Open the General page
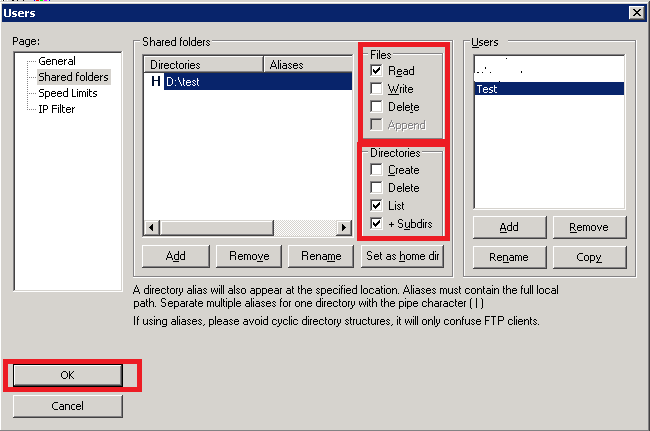650x431 pixels. point(57,61)
